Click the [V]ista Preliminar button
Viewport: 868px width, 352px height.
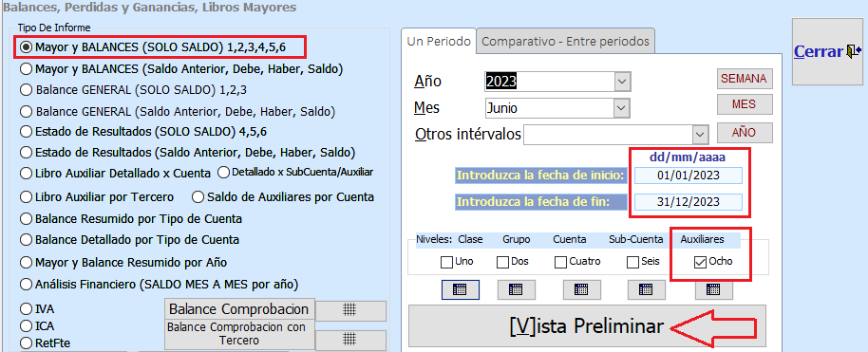click(x=587, y=326)
